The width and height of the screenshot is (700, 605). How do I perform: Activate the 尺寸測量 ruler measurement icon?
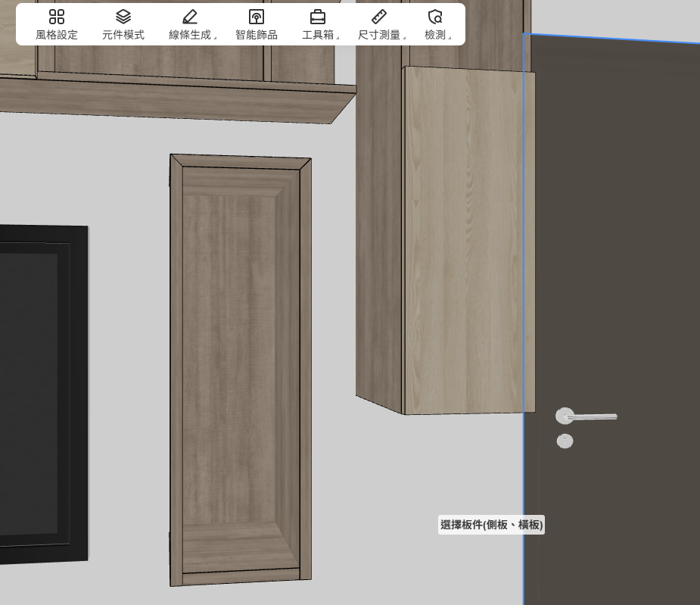click(379, 17)
